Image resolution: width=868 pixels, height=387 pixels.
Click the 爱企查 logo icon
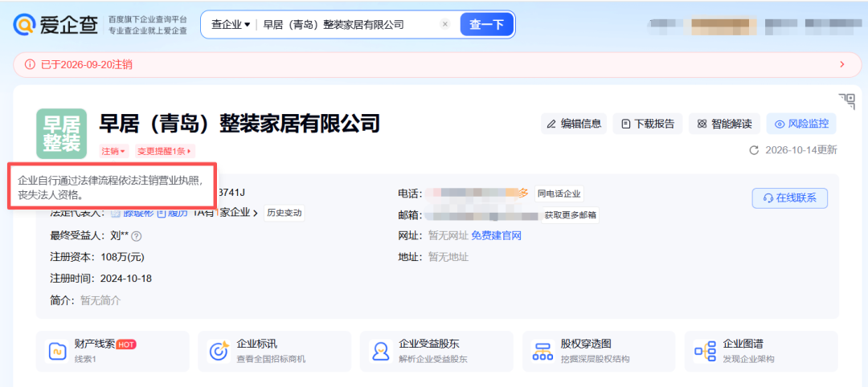(24, 25)
